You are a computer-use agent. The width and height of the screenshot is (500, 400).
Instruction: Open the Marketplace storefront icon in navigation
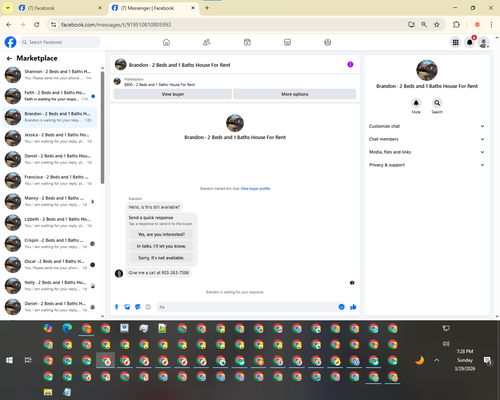pyautogui.click(x=287, y=42)
